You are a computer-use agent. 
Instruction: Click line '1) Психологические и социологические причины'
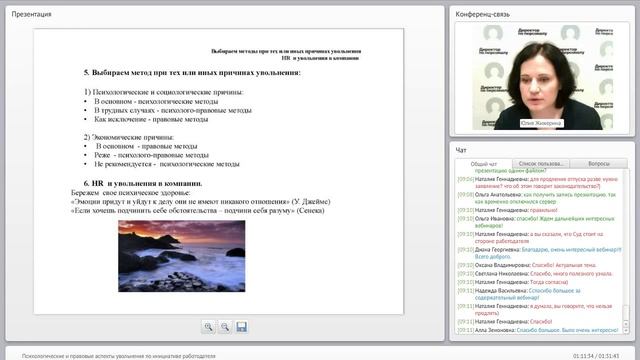coord(164,92)
